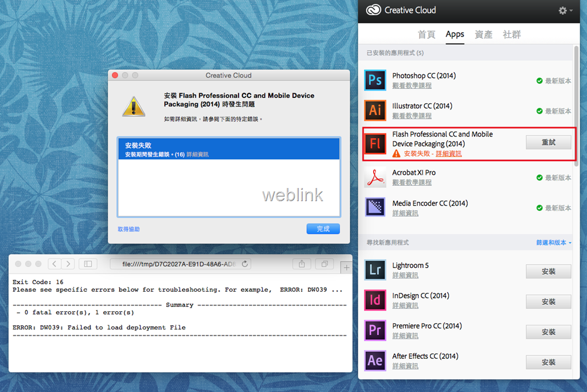Click the Flash Professional CC app icon
The image size is (587, 392).
[x=375, y=143]
